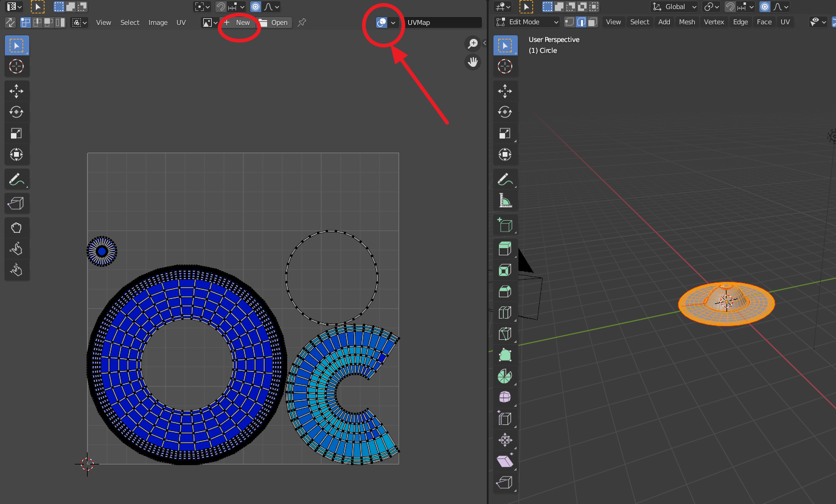Enable vertex select mode in 3D viewport
This screenshot has height=504, width=836.
coord(570,22)
